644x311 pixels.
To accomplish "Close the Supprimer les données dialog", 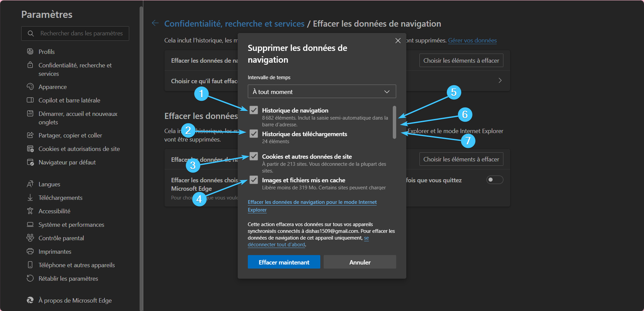I will click(398, 40).
